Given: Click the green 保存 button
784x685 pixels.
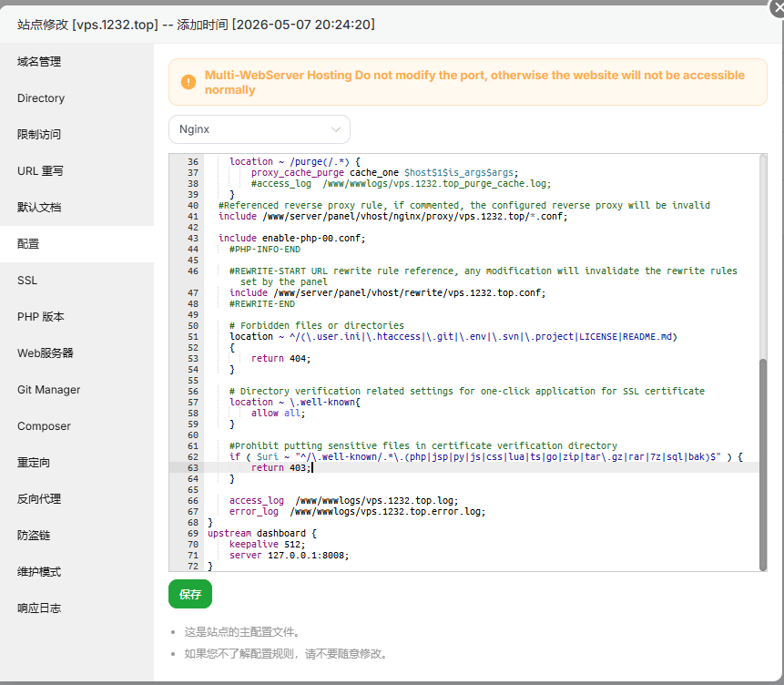Looking at the screenshot, I should point(190,594).
